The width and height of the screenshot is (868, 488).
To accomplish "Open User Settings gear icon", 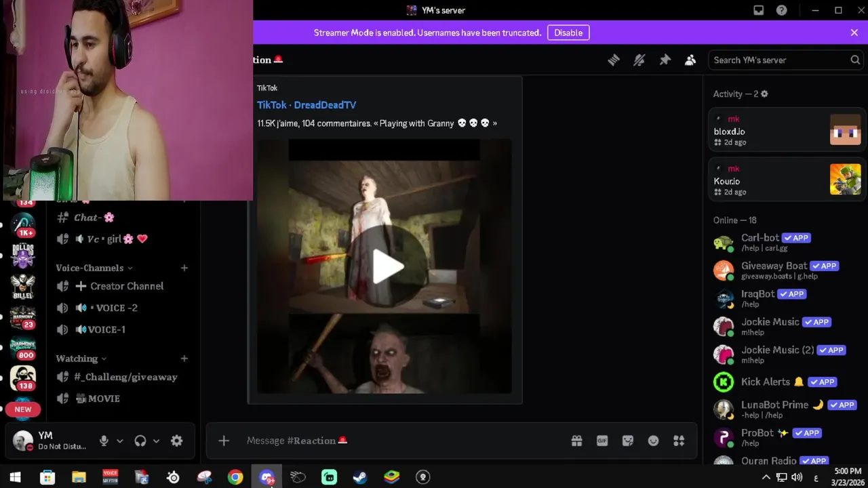I will click(x=176, y=441).
